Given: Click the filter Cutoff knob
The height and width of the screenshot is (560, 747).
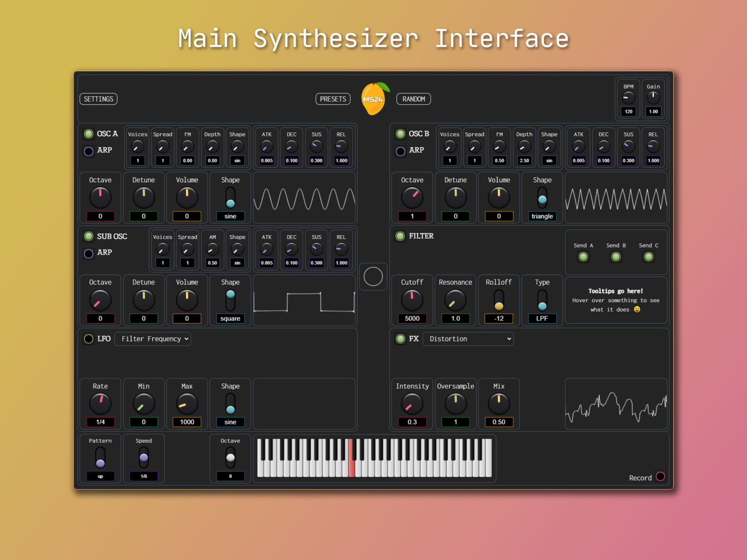Looking at the screenshot, I should (x=412, y=300).
